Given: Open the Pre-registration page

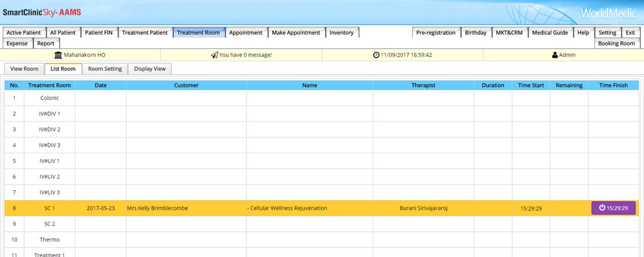Looking at the screenshot, I should (436, 33).
